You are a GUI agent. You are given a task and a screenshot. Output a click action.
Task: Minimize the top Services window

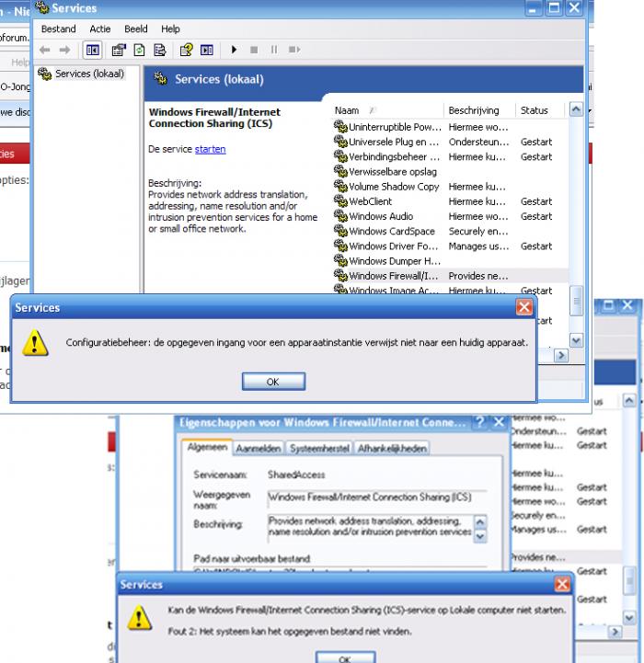pyautogui.click(x=534, y=7)
